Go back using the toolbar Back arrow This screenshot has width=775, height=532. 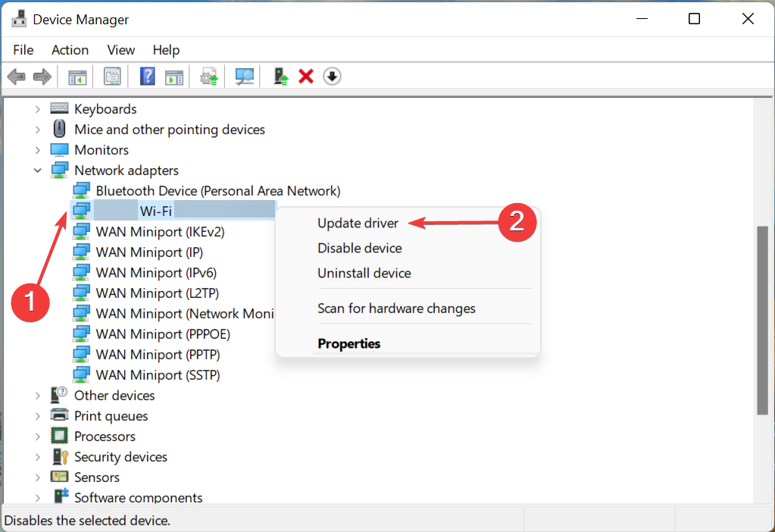[17, 77]
